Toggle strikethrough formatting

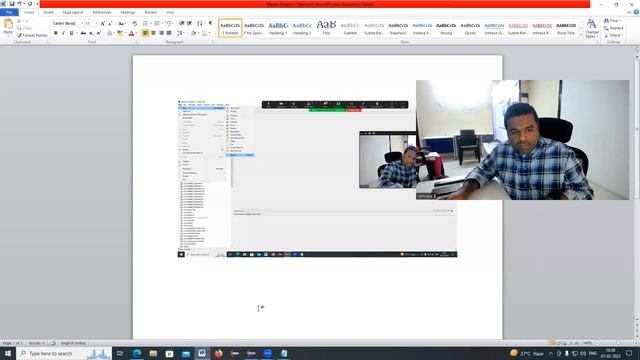coord(83,33)
